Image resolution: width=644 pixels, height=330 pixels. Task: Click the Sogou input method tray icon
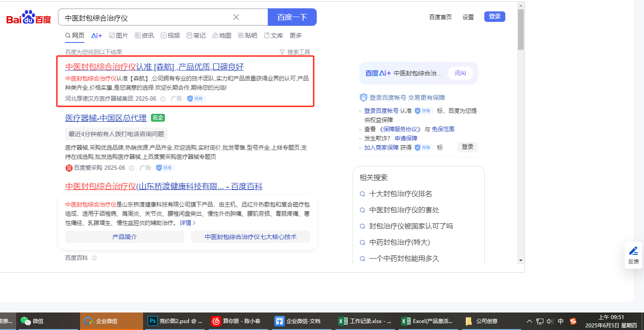click(x=573, y=321)
